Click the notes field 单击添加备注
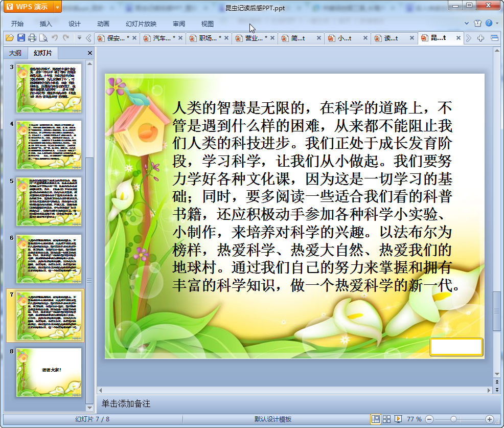 tap(126, 403)
